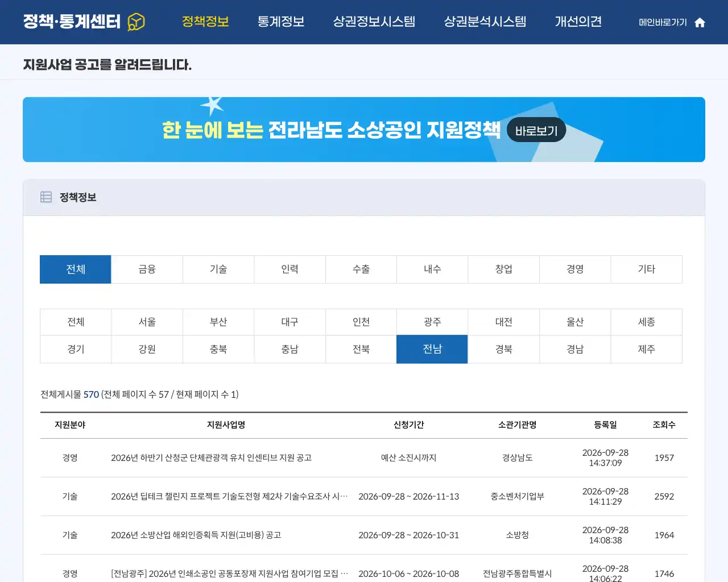Open the 상권분석시스템 menu
Image resolution: width=728 pixels, height=582 pixels.
pos(485,22)
